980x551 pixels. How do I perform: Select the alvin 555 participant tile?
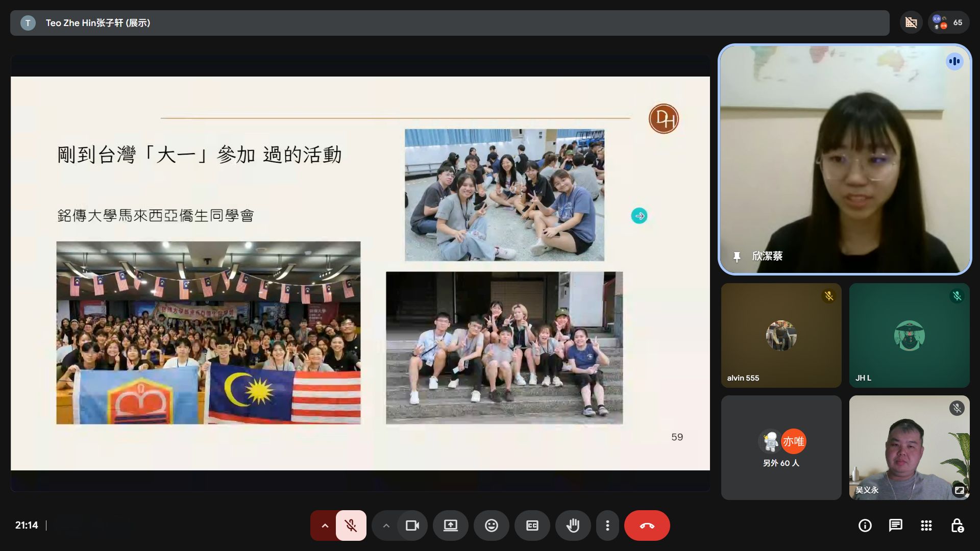[x=781, y=335]
